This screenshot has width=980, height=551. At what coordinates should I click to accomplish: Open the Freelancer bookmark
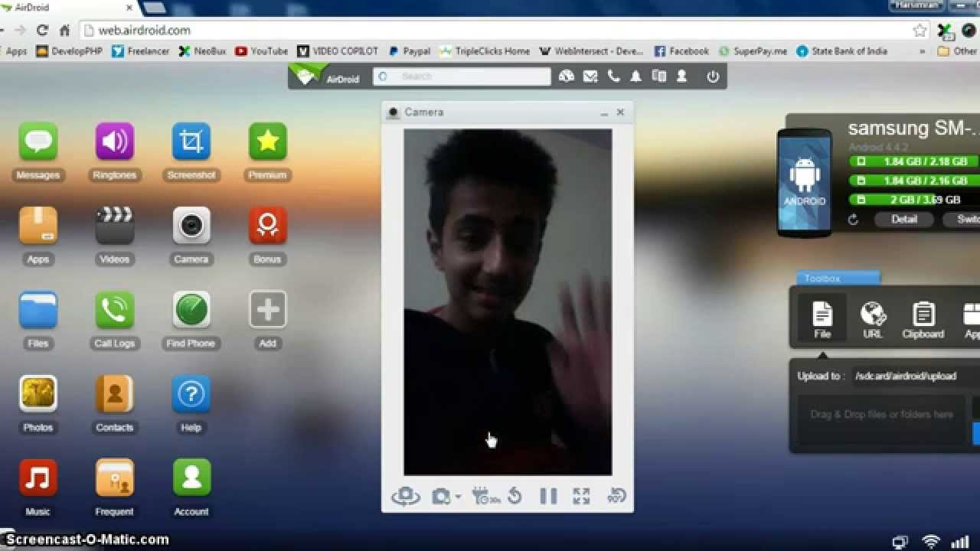tap(141, 51)
